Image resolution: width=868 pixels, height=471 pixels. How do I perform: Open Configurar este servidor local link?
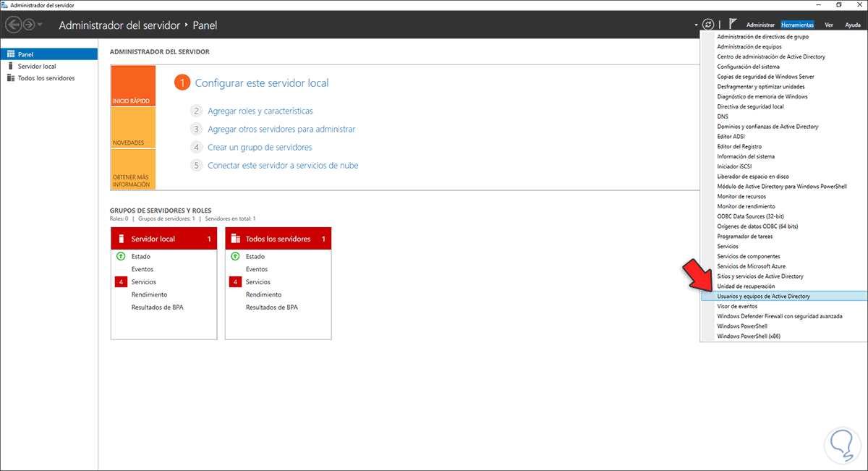coord(262,83)
